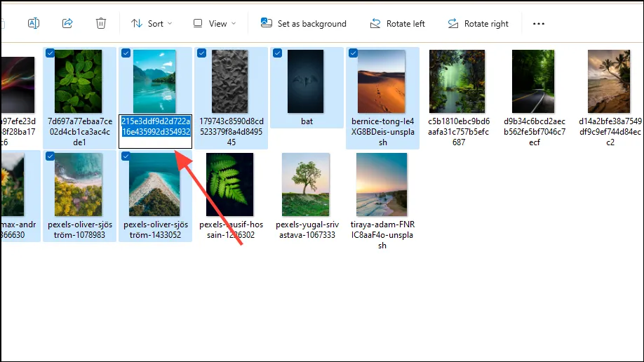This screenshot has width=644, height=362.
Task: Open the See more ellipsis menu
Action: click(x=539, y=23)
